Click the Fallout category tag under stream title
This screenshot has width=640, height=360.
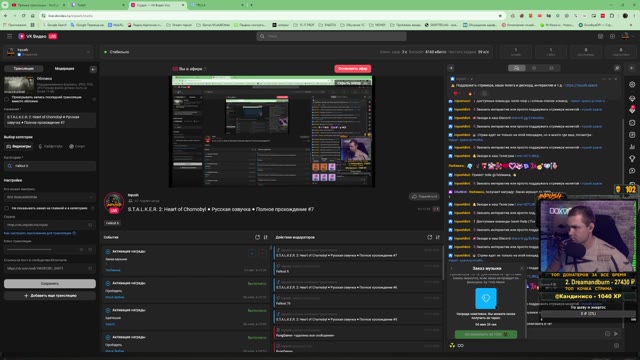coord(112,223)
